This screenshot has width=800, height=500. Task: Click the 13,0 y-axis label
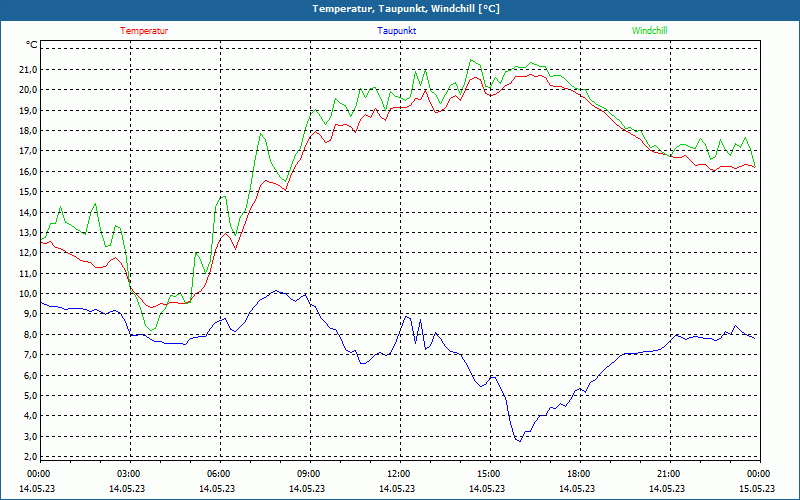click(x=28, y=233)
